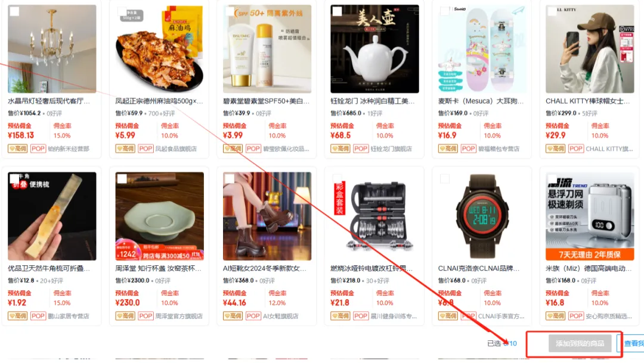Open the 周泽堂官方旗舰店 store link
Viewport: 644px width, 363px height.
point(179,316)
